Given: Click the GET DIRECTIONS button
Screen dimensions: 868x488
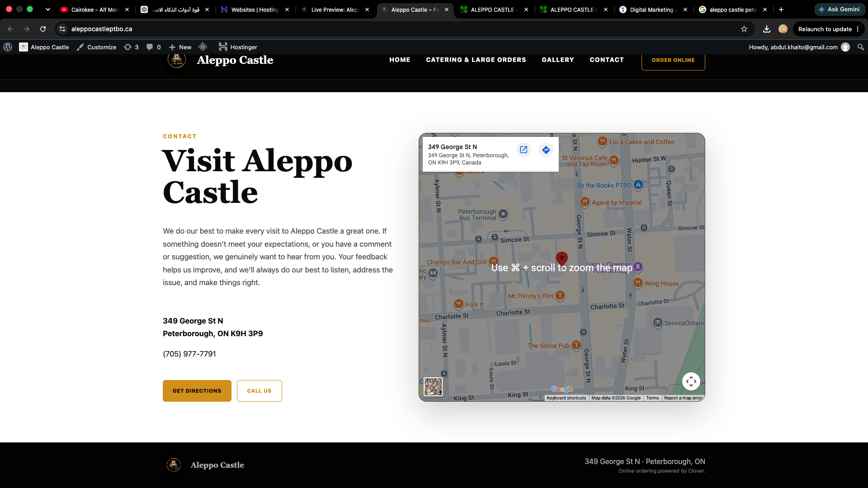Looking at the screenshot, I should [x=197, y=391].
